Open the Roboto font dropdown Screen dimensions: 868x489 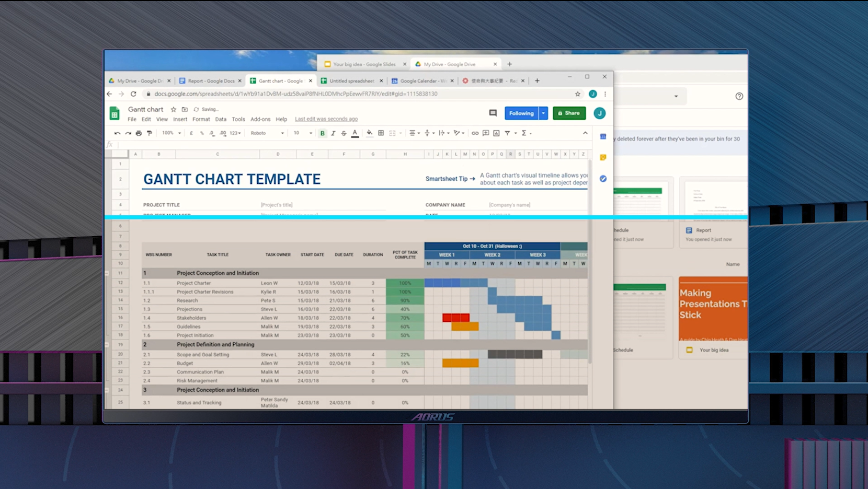pos(267,133)
